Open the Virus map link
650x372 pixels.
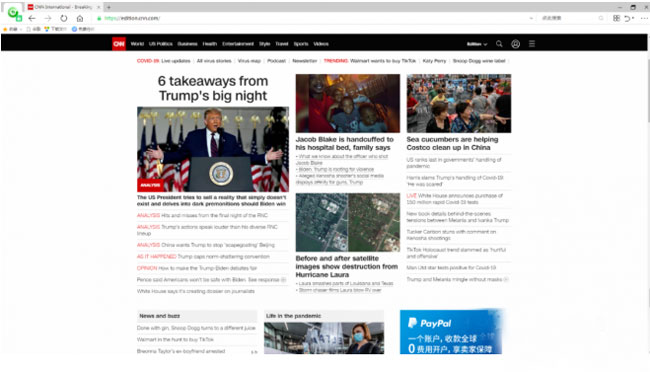click(x=249, y=61)
